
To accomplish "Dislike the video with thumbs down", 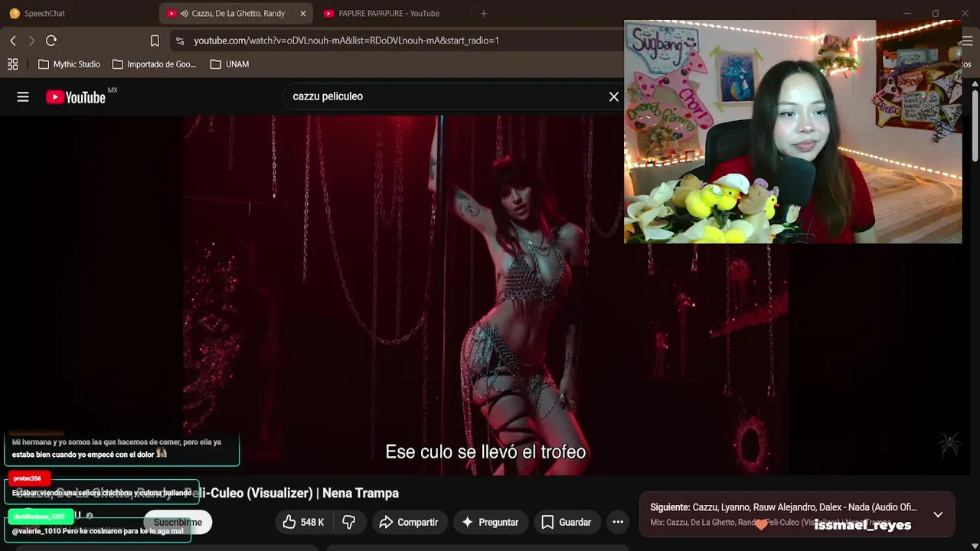I will click(x=349, y=522).
